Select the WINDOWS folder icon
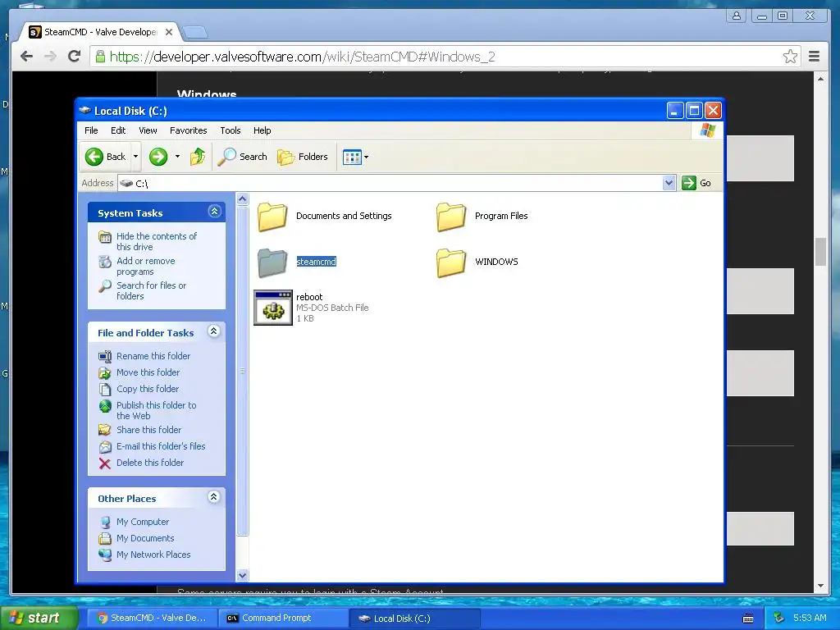The height and width of the screenshot is (630, 840). pos(451,262)
